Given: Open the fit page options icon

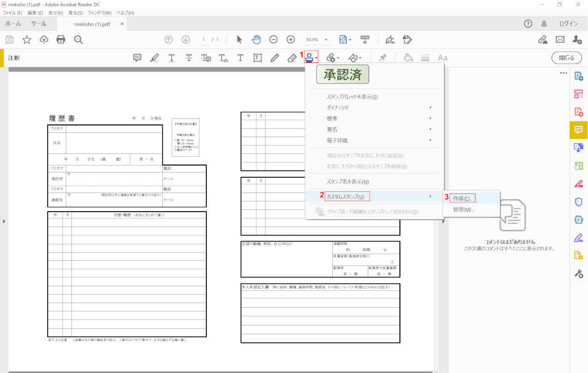Looking at the screenshot, I should [x=345, y=40].
